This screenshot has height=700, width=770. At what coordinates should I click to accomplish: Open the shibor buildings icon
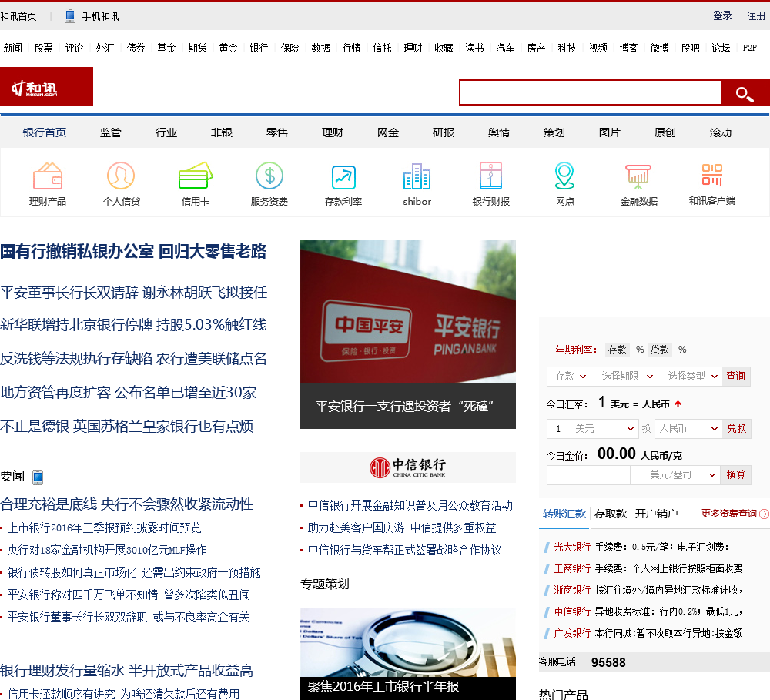417,176
